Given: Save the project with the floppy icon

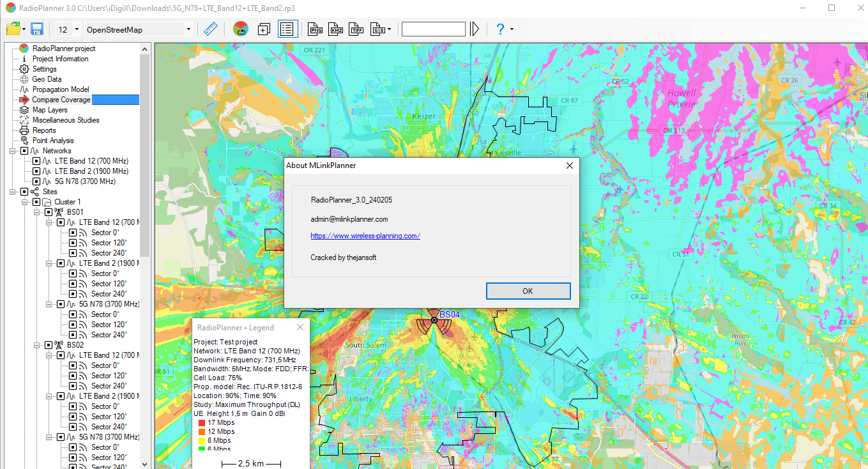Looking at the screenshot, I should pos(37,29).
